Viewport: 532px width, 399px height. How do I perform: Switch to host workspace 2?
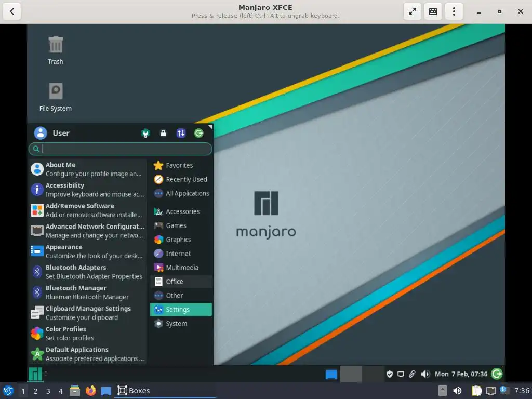pos(36,391)
